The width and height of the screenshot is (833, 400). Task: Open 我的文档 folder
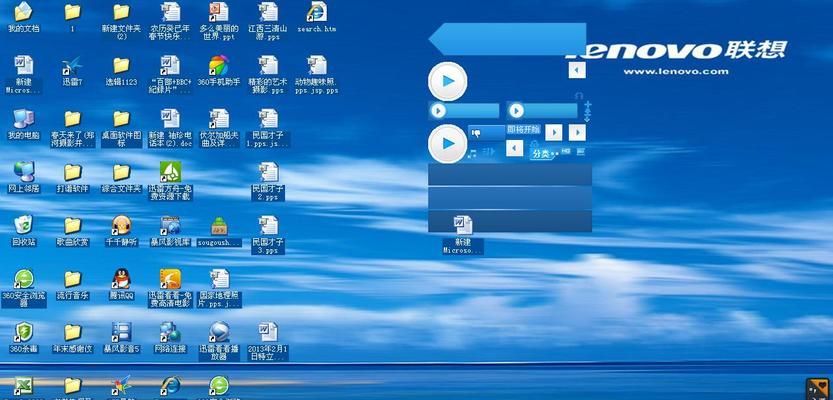click(23, 13)
